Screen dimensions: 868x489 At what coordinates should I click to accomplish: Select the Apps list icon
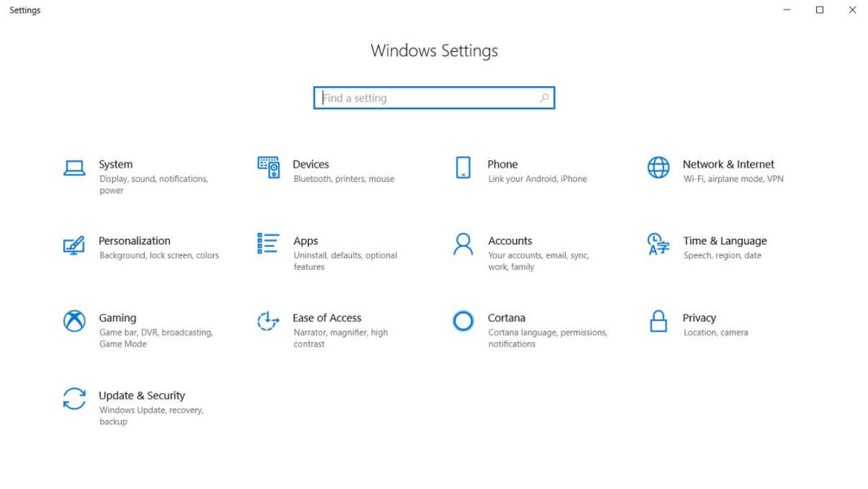click(x=268, y=244)
